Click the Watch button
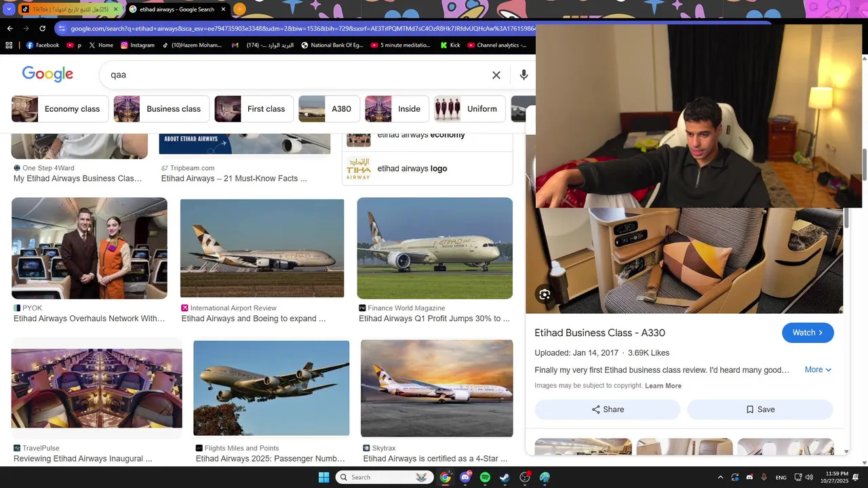 (x=808, y=333)
